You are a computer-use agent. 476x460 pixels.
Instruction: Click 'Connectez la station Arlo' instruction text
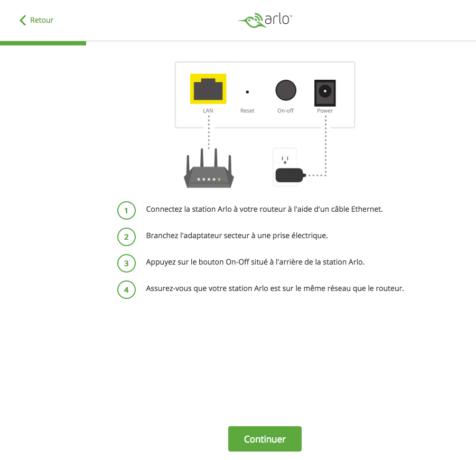pos(264,209)
